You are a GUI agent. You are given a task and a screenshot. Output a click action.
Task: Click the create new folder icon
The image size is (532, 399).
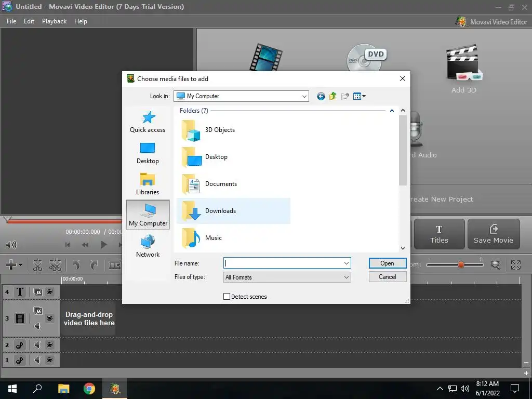(345, 96)
